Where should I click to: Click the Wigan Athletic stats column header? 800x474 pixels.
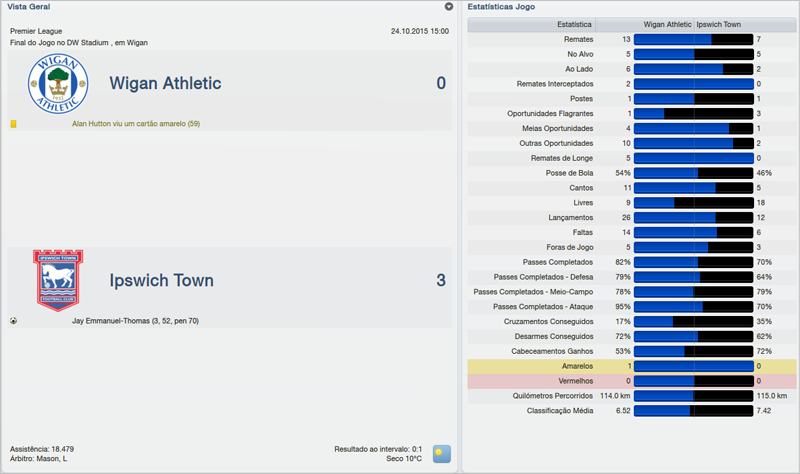point(667,24)
